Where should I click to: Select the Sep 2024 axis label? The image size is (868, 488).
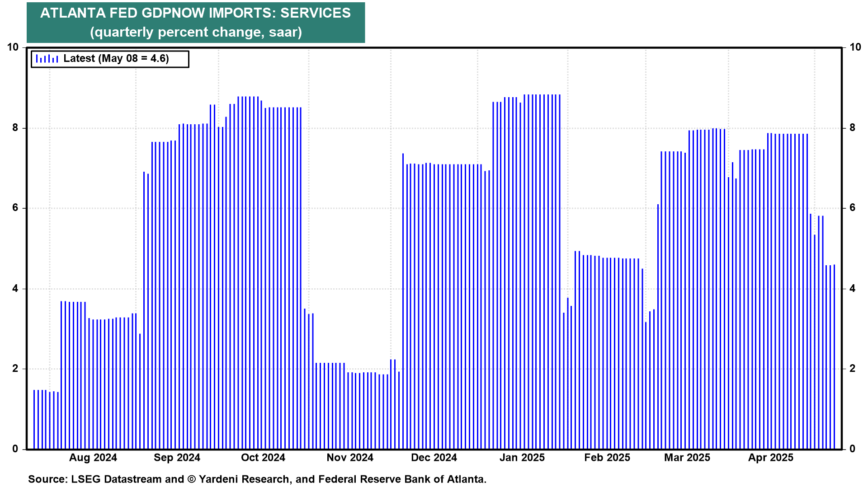click(x=177, y=457)
